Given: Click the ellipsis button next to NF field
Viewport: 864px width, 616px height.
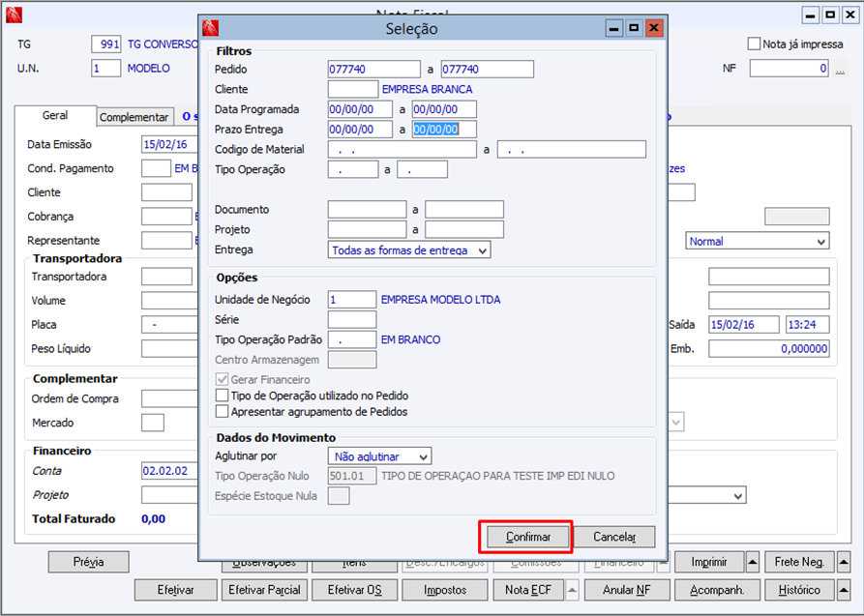Looking at the screenshot, I should point(841,69).
